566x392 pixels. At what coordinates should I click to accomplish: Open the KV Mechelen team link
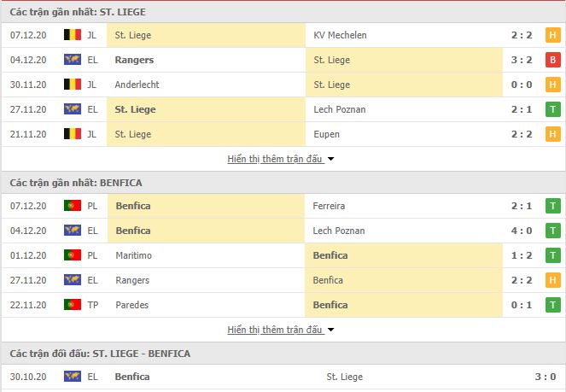point(340,35)
